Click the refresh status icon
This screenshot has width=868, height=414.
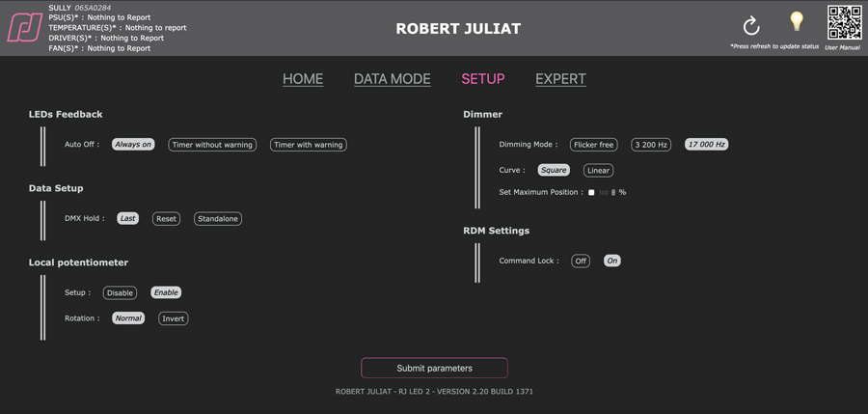(x=751, y=25)
